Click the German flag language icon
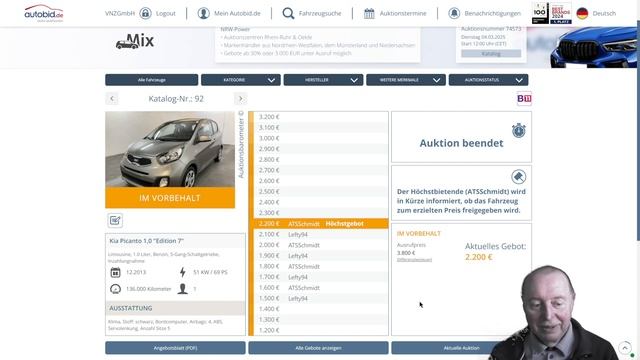This screenshot has height=360, width=640. (582, 13)
